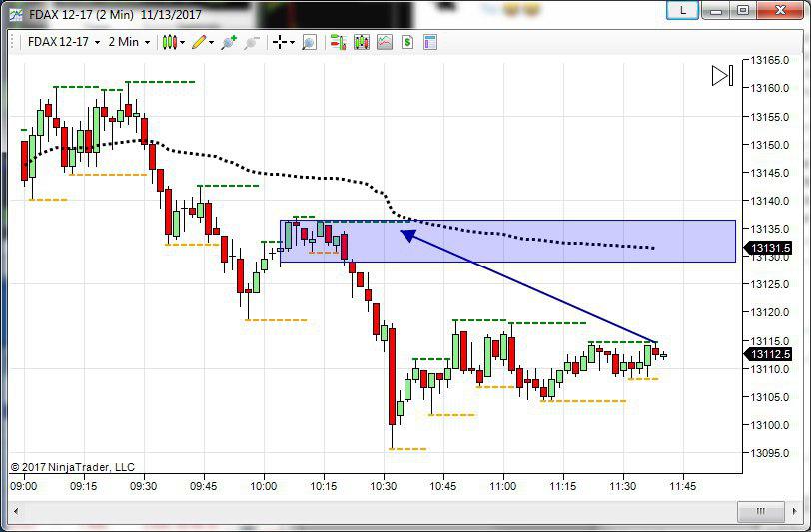Click the 13112.5 current price marker

[767, 354]
